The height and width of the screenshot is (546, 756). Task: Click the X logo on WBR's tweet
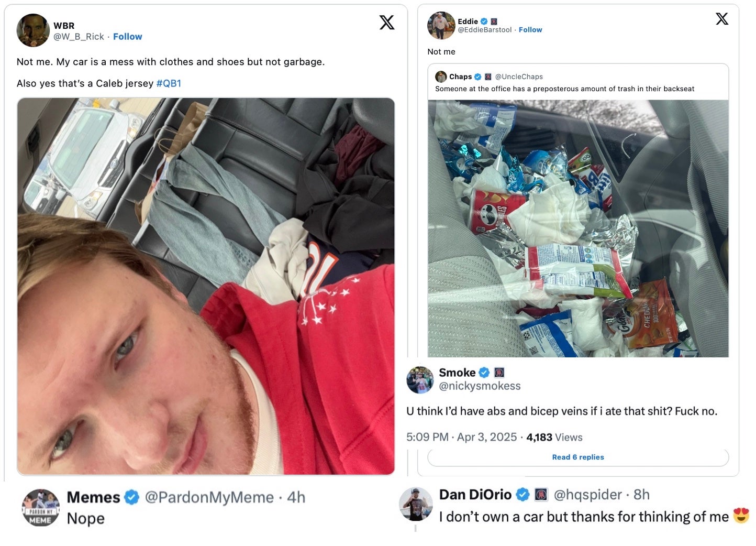click(x=386, y=23)
